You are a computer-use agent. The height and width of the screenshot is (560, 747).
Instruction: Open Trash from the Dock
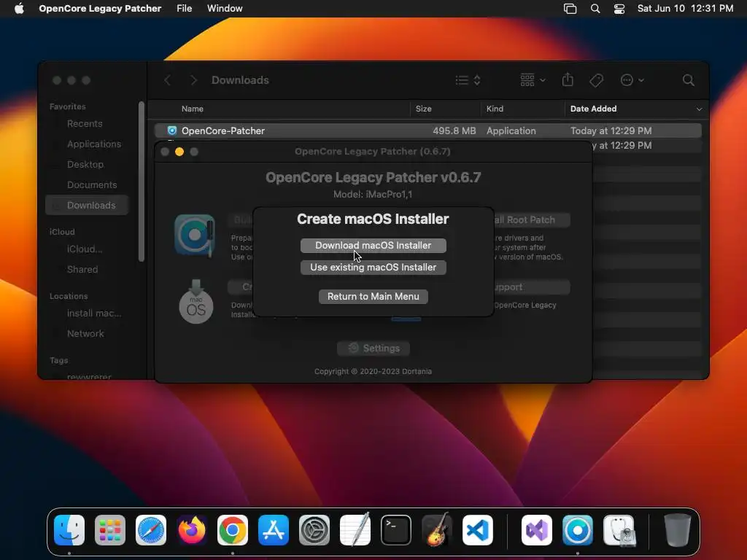click(x=678, y=530)
